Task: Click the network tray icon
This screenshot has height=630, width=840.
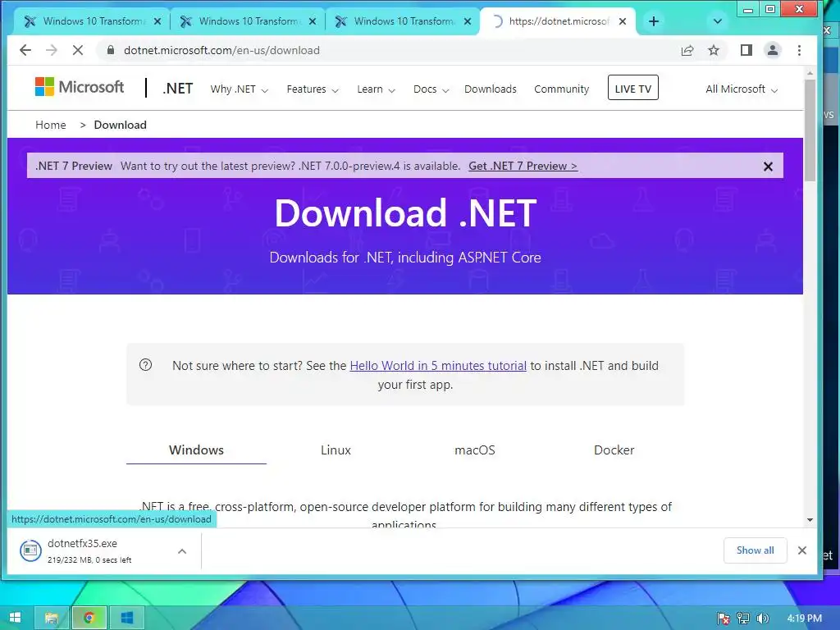Action: 743,619
